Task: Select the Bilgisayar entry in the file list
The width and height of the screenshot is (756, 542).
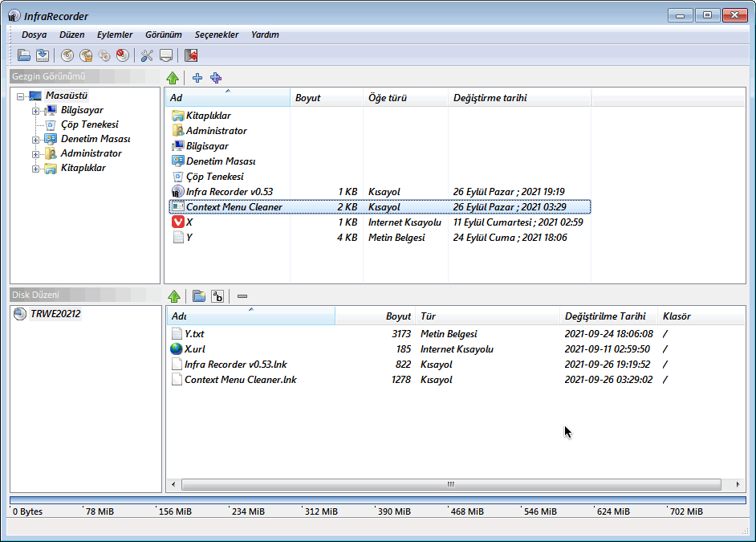Action: 207,146
